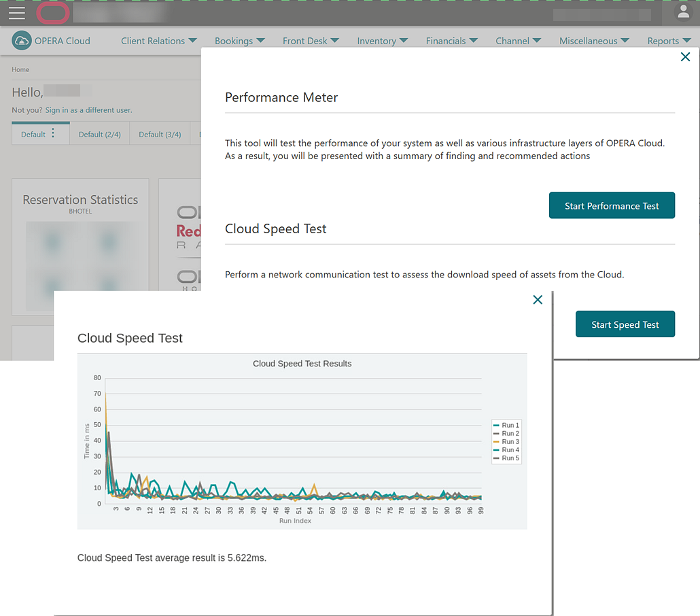The height and width of the screenshot is (616, 700).
Task: Expand the Inventory menu
Action: coord(382,41)
